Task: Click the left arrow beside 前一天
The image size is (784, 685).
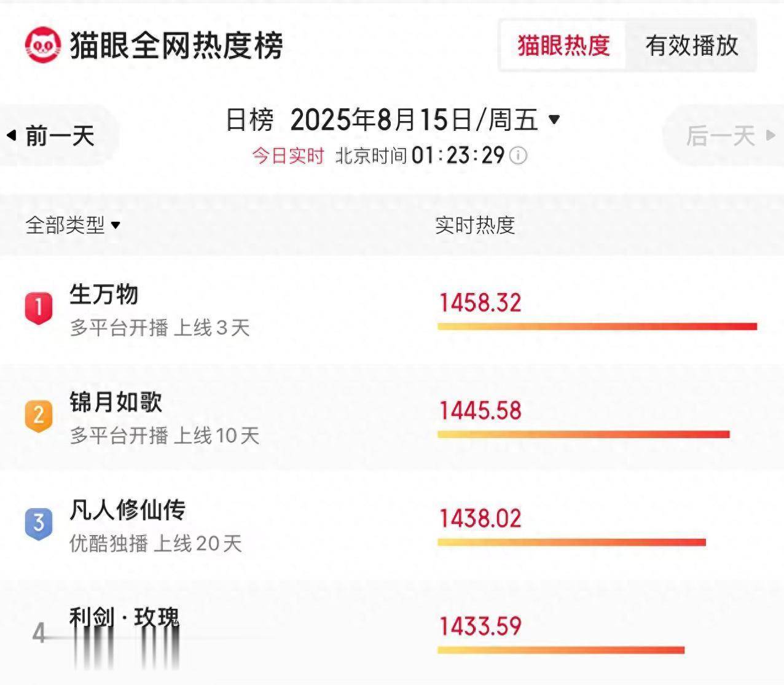Action: point(11,135)
